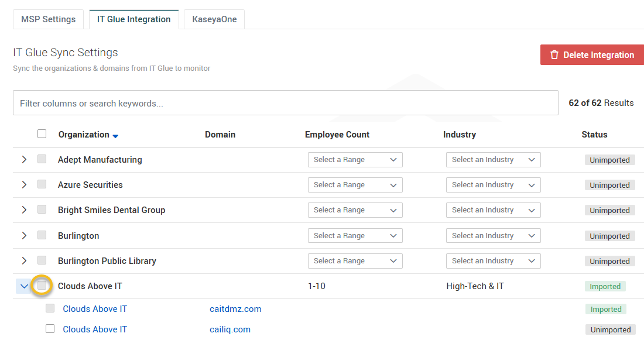Open Employee Count dropdown for Adept Manufacturing

(355, 160)
